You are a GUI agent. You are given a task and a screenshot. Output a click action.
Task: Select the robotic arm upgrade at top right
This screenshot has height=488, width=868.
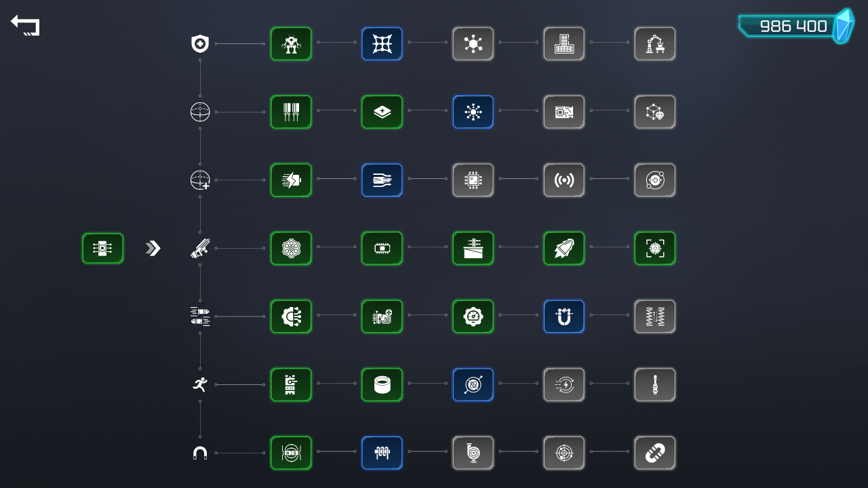tap(654, 43)
